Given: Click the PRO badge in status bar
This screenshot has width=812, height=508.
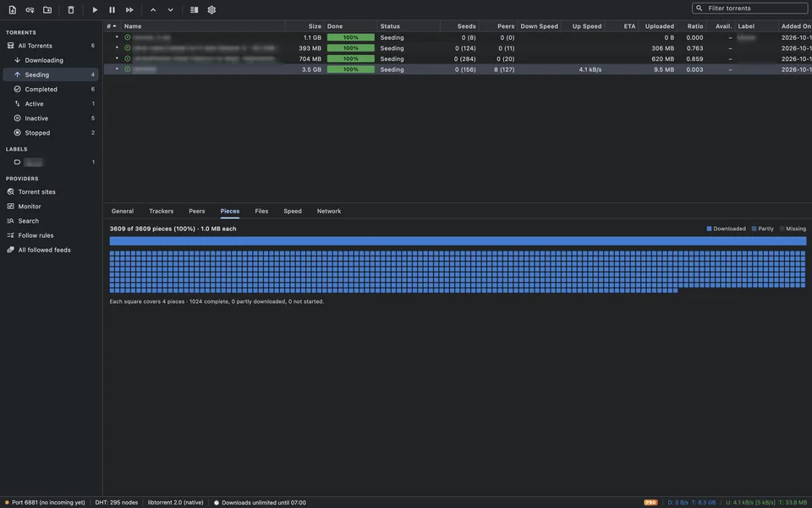Looking at the screenshot, I should 650,502.
